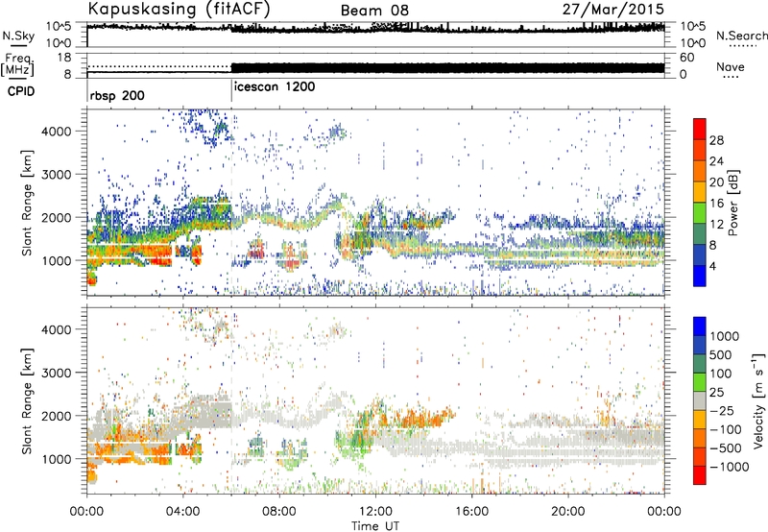This screenshot has height=532, width=768.
Task: Click the 'Slant Range [km]' label of the power panel
Action: tap(27, 203)
